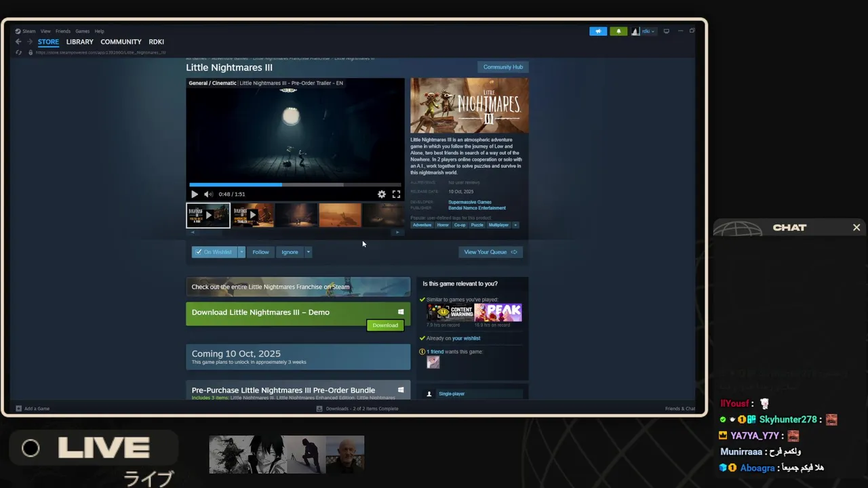Open the orange desert screenshot thumbnail
Image resolution: width=868 pixels, height=488 pixels.
(x=340, y=216)
